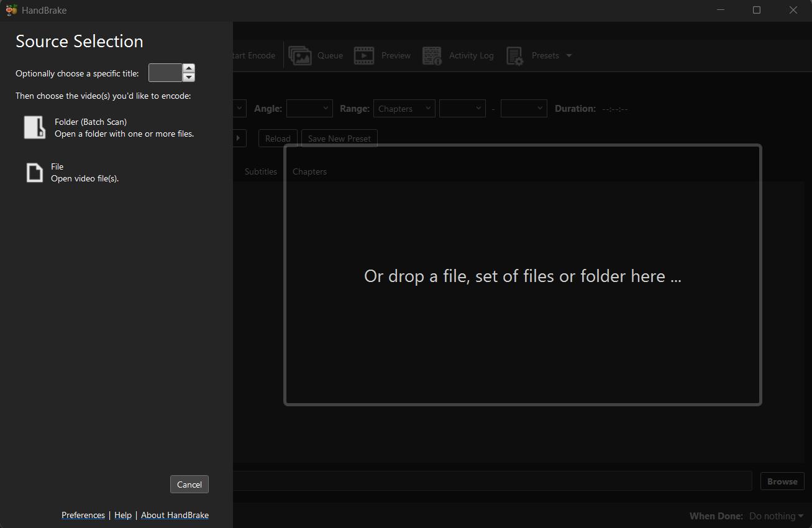Viewport: 812px width, 528px height.
Task: Select Folder (Batch Scan) source option
Action: (109, 127)
